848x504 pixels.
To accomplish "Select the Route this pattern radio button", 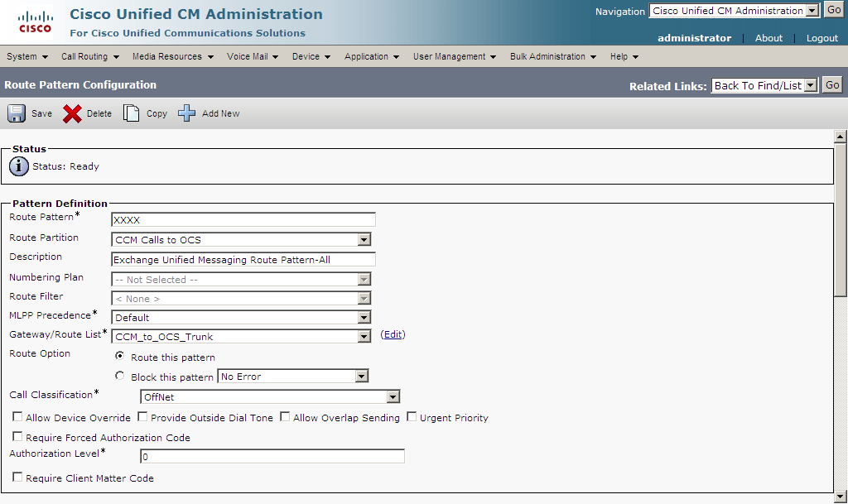I will point(119,357).
